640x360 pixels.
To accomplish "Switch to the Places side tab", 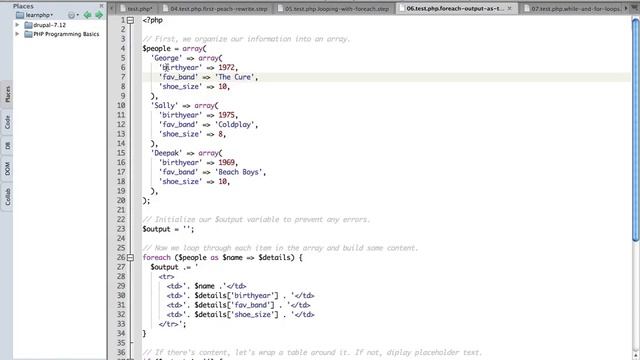I will click(x=7, y=94).
